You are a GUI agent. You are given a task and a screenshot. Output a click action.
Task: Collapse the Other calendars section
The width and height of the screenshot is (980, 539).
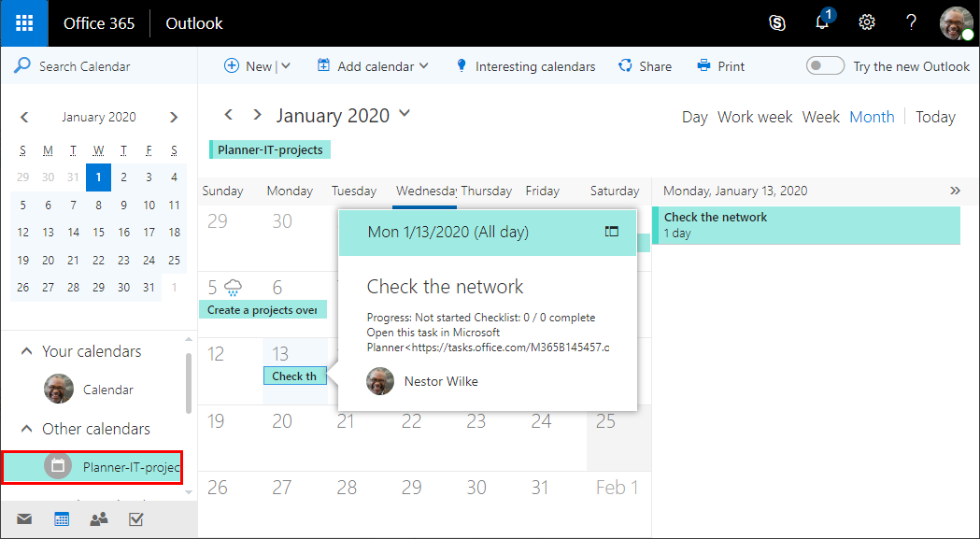coord(24,430)
